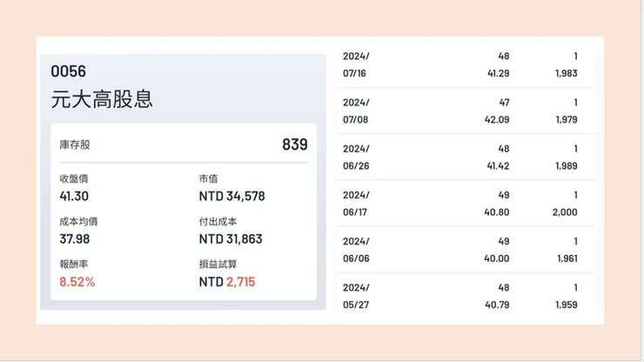Open the 2024/06/26 transaction record
The width and height of the screenshot is (644, 362).
click(466, 157)
